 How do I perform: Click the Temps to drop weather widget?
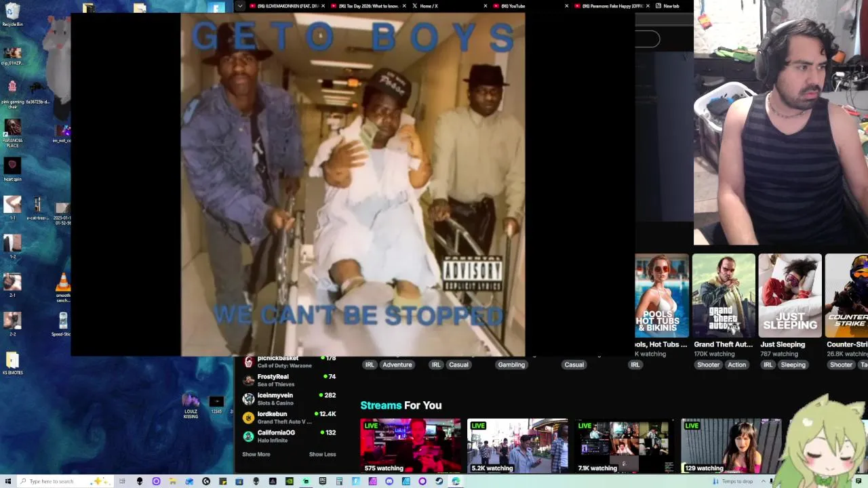point(732,481)
